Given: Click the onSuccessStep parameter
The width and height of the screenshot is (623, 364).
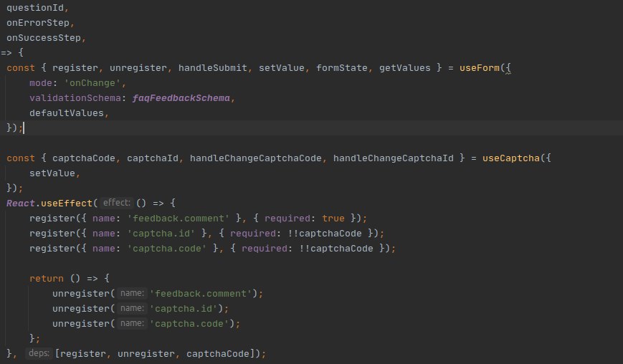Looking at the screenshot, I should (x=44, y=38).
